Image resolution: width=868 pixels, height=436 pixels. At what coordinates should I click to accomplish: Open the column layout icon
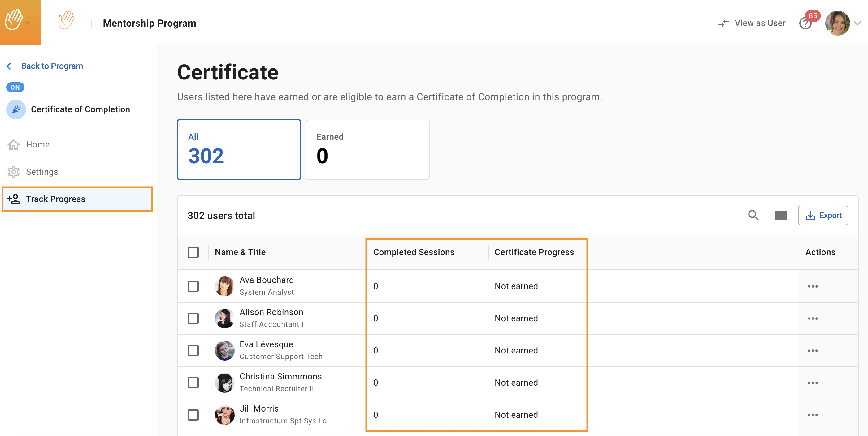coord(780,216)
